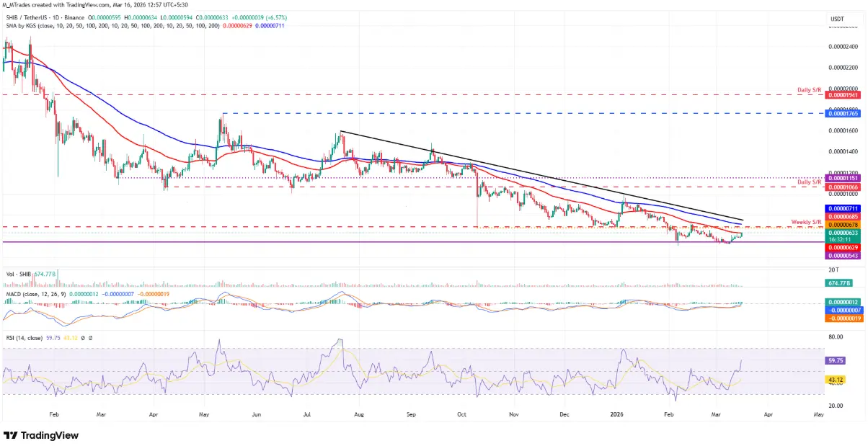Click the Daily S/R text above 0.00001066
The height and width of the screenshot is (446, 868).
tap(810, 182)
